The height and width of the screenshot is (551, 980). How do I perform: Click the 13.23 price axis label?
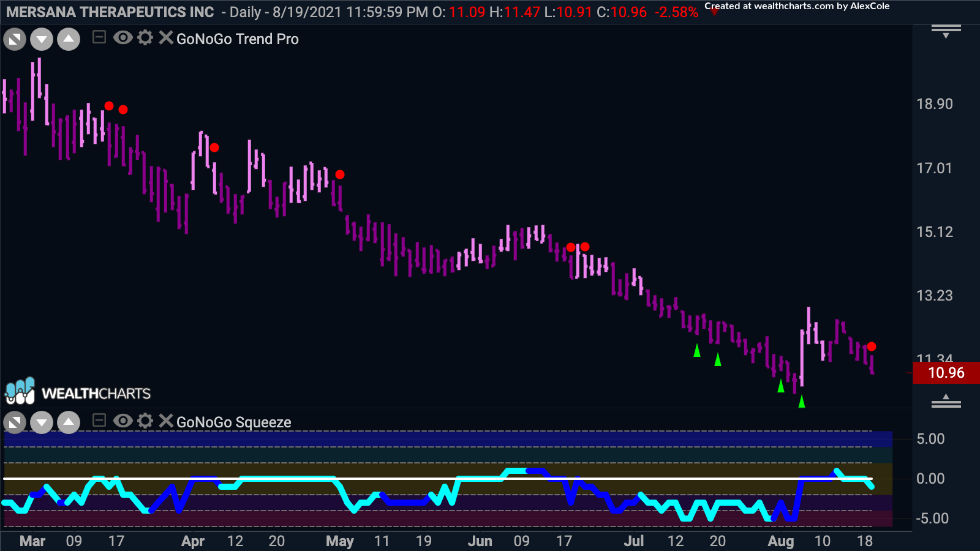click(935, 296)
